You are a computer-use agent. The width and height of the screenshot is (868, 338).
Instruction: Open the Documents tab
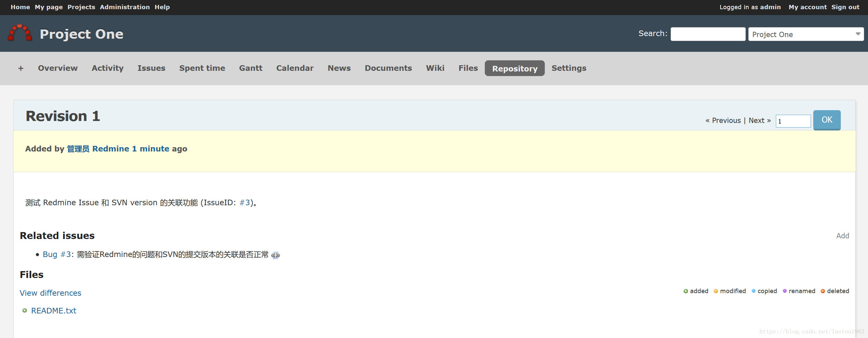[x=388, y=68]
